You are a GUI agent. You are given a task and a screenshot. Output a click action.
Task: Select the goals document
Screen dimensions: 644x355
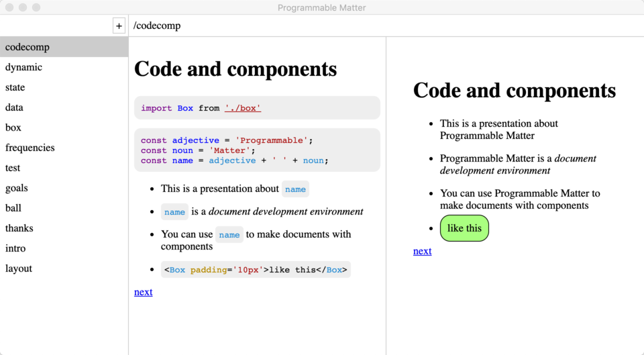(x=64, y=188)
